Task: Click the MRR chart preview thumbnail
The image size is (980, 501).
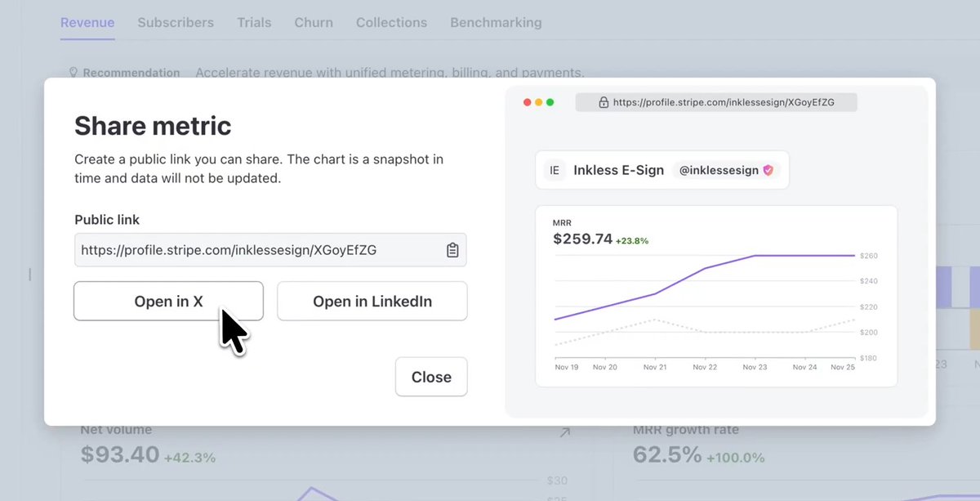Action: (716, 296)
